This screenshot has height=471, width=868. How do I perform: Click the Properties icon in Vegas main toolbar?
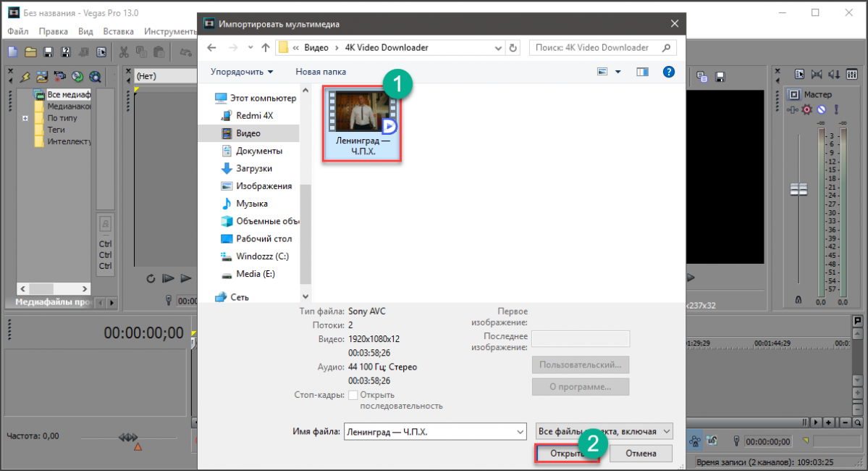pos(101,52)
